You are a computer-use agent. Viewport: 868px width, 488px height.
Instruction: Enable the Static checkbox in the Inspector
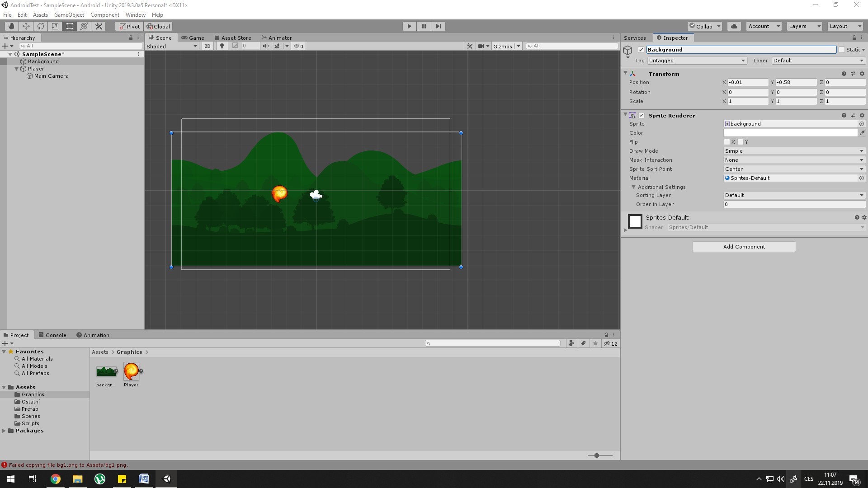[842, 50]
